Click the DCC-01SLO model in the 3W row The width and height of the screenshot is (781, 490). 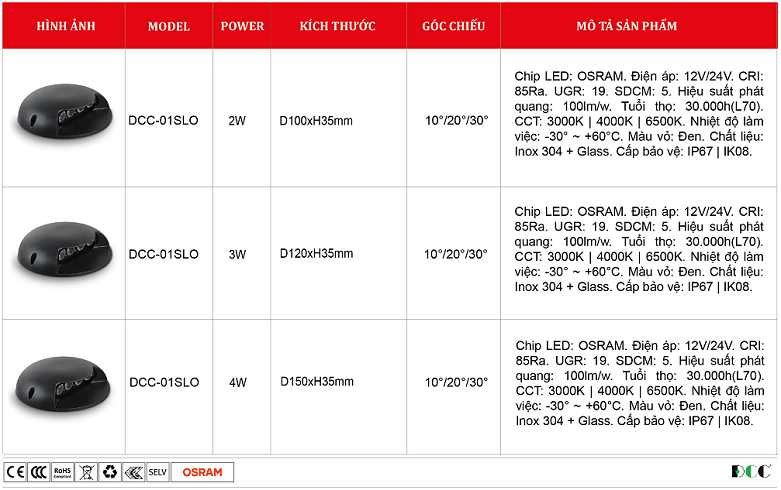164,254
